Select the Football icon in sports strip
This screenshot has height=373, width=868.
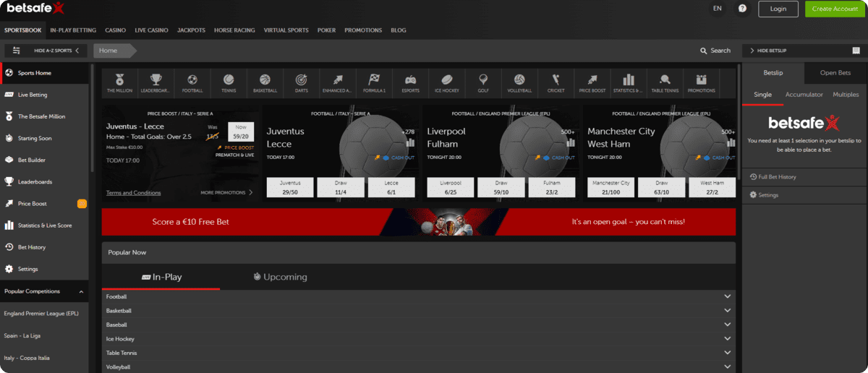[x=192, y=80]
